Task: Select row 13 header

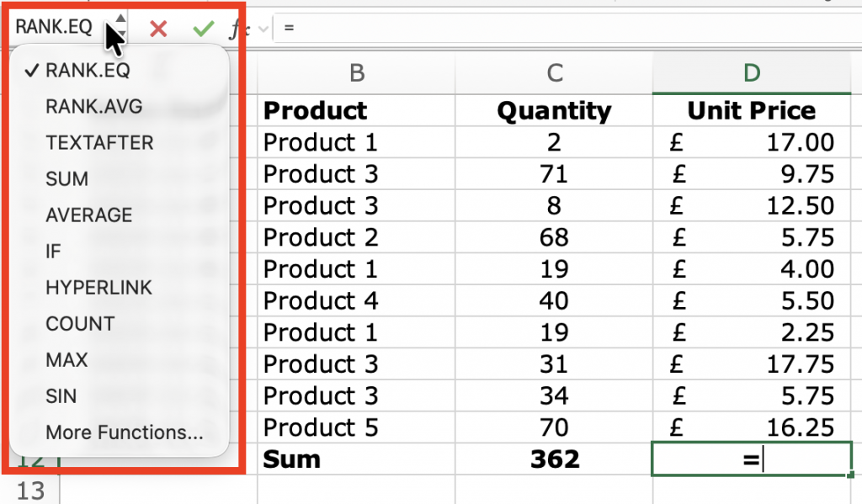Action: (x=30, y=491)
